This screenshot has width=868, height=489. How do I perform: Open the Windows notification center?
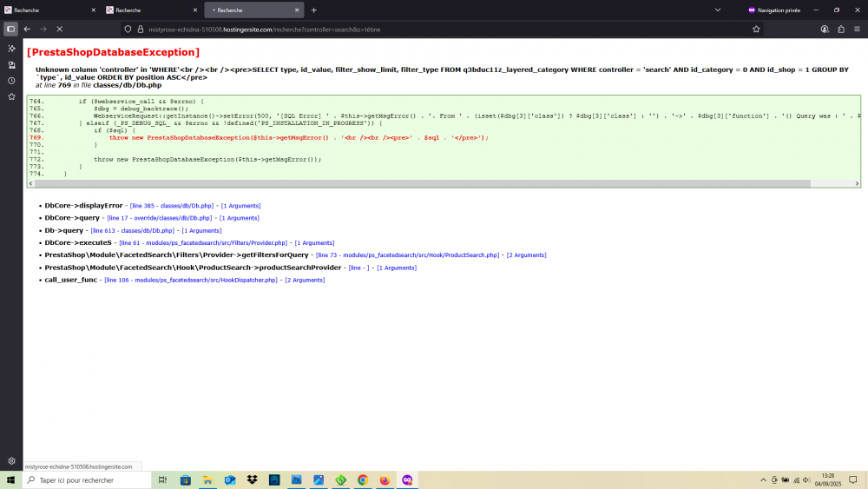coord(853,480)
